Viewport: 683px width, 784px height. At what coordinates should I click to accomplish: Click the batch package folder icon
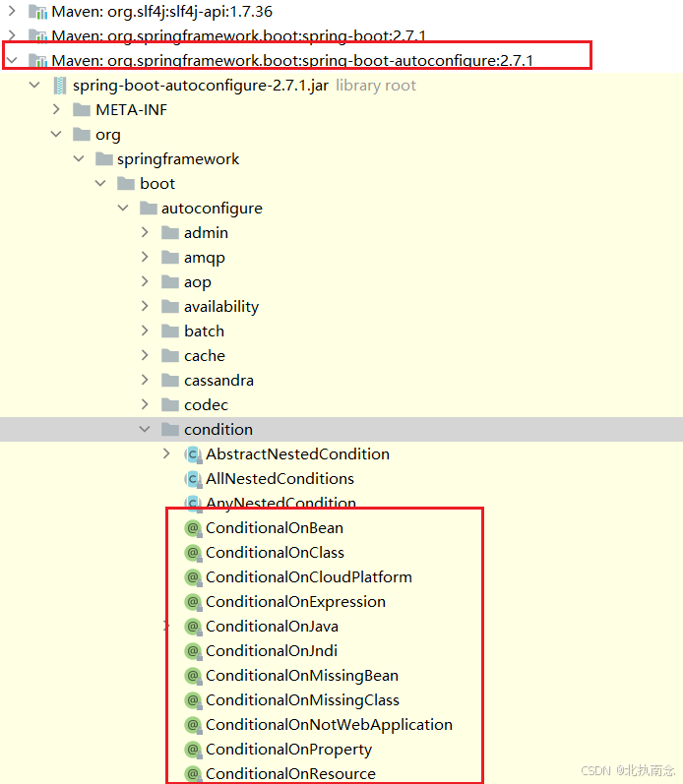(x=170, y=331)
